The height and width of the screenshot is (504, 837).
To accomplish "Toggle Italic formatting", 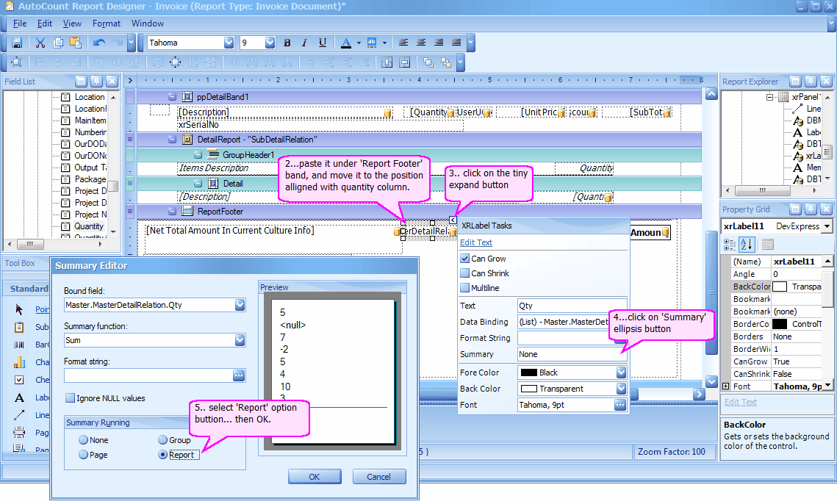I will pos(305,43).
